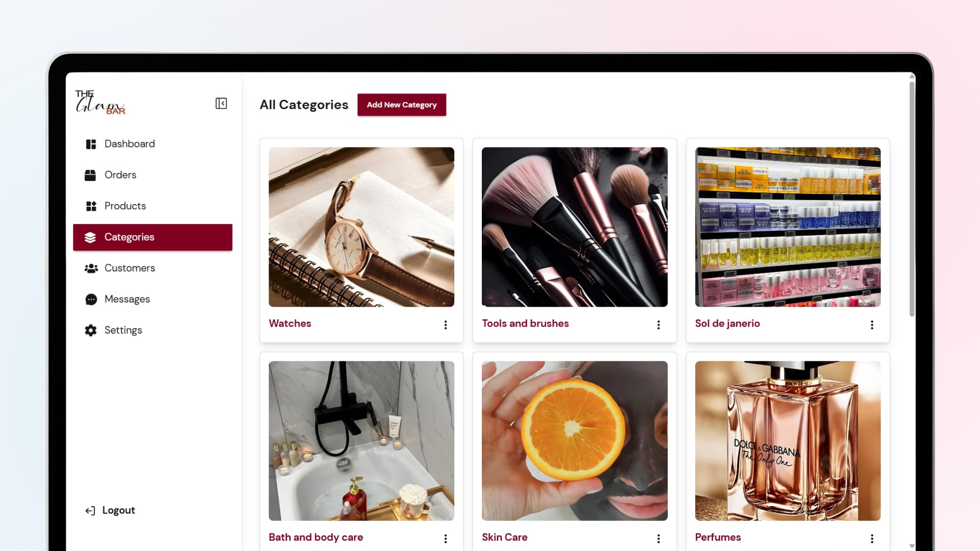Open Tools and brushes options menu
The height and width of the screenshot is (551, 980).
(658, 325)
